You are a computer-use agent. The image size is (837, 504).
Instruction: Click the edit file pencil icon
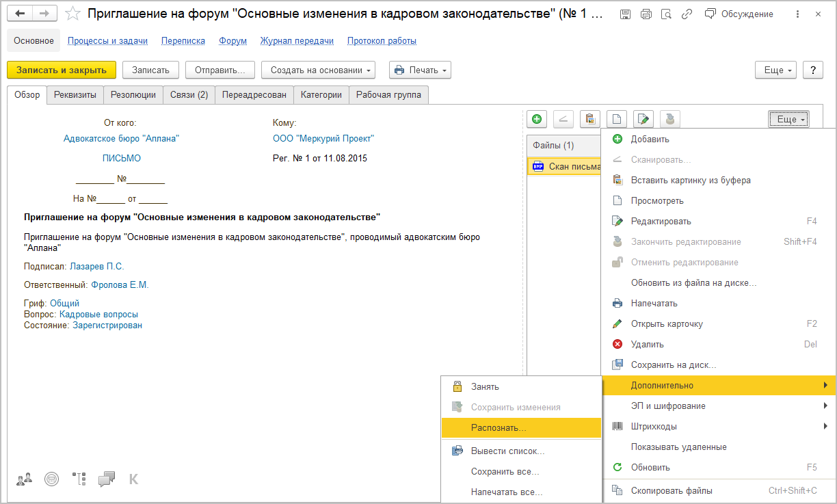[x=643, y=119]
